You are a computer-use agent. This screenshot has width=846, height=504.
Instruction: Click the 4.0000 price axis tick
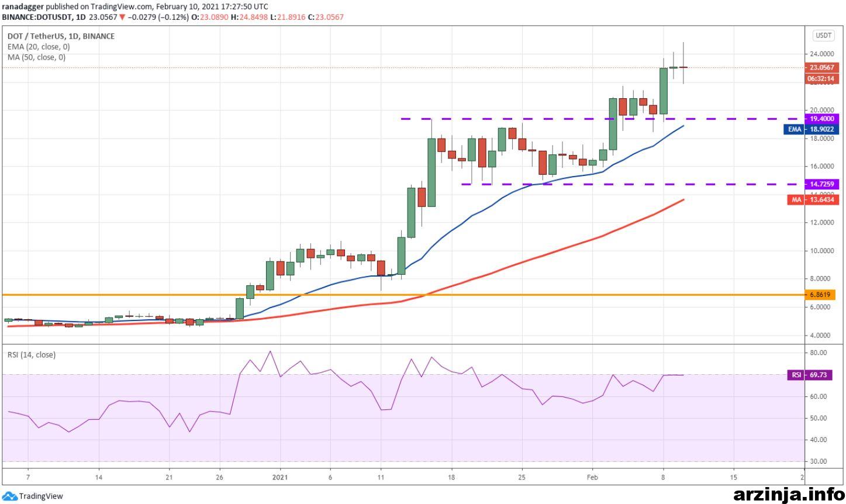[x=821, y=336]
